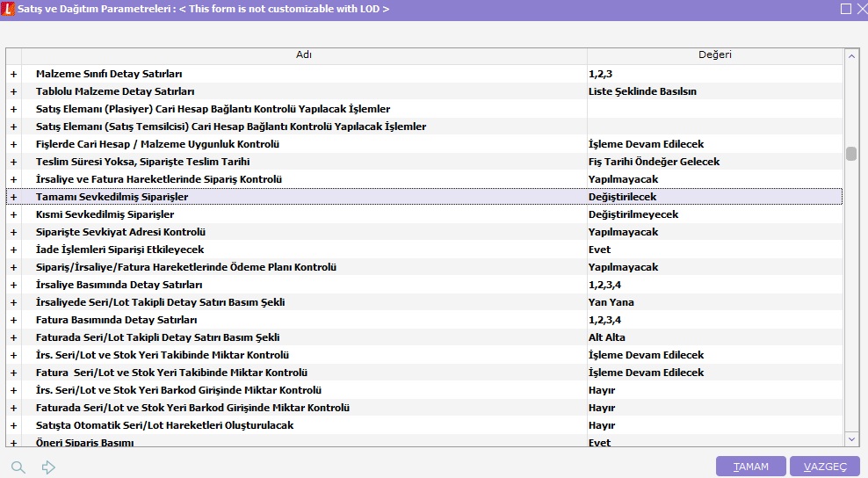Viewport: 868px width, 478px height.
Task: Click the Değeri column header
Action: click(x=714, y=54)
